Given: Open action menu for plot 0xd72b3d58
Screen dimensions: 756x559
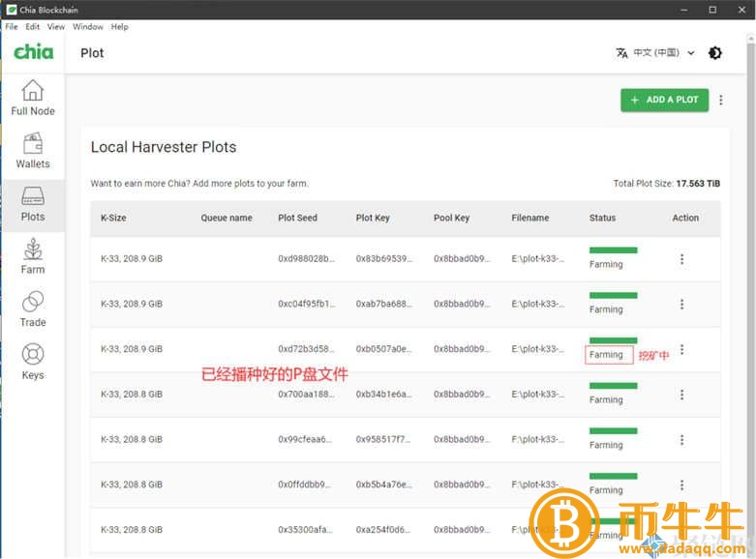Looking at the screenshot, I should tap(681, 349).
